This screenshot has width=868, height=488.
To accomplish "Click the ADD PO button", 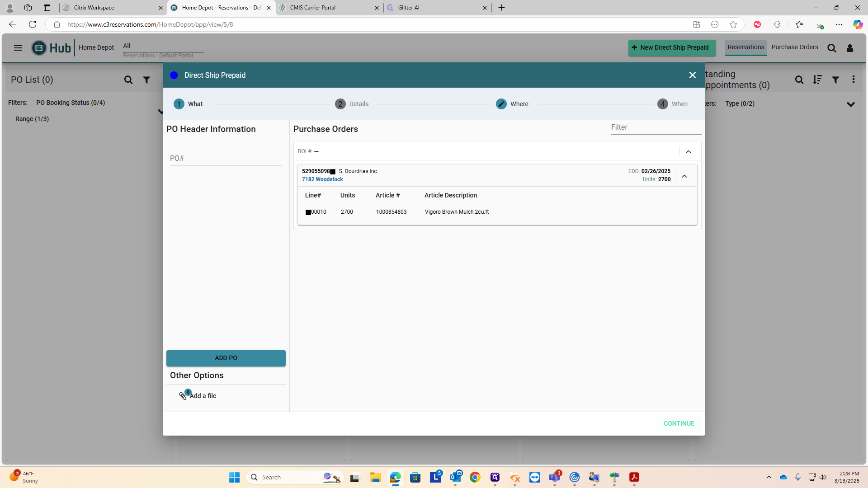I will (x=226, y=358).
